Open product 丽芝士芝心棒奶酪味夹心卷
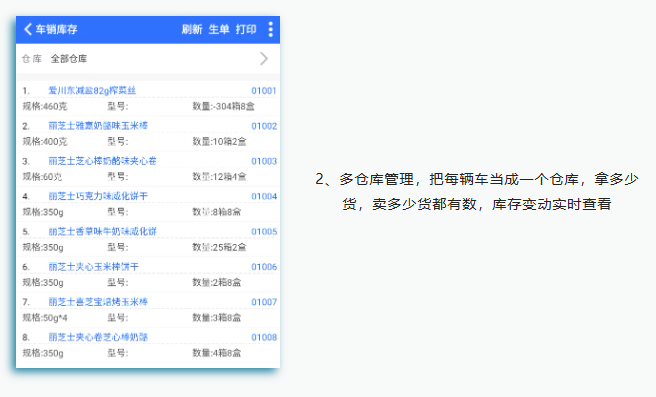Viewport: 656px width, 397px height. [x=102, y=161]
